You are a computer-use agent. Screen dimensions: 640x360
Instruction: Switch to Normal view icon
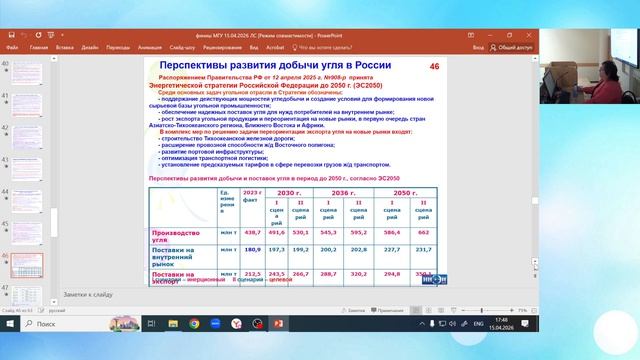click(x=416, y=311)
